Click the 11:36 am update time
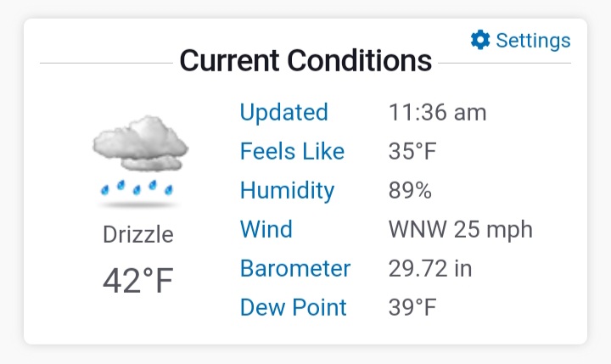 pos(437,113)
